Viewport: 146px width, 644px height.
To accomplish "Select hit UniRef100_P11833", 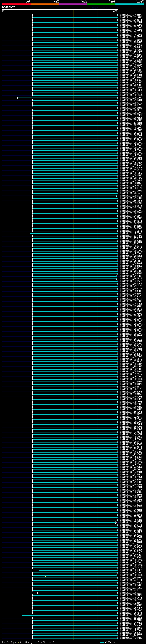I will tap(131, 208).
